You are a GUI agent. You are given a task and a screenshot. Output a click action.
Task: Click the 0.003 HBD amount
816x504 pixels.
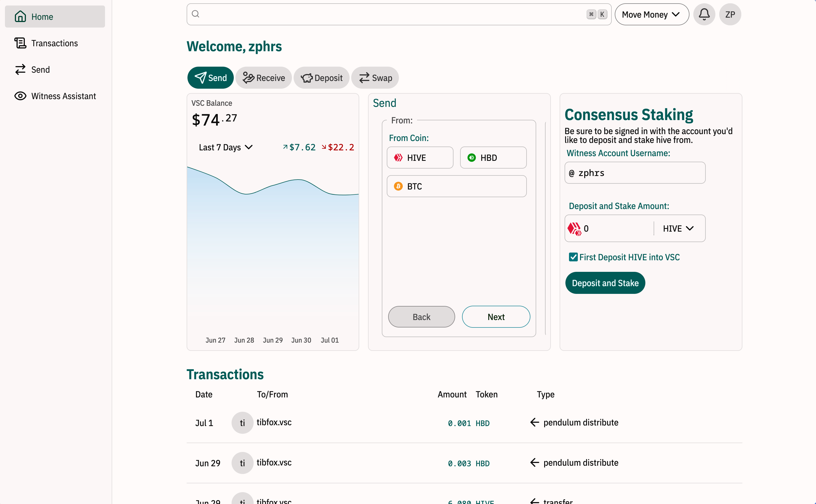468,463
